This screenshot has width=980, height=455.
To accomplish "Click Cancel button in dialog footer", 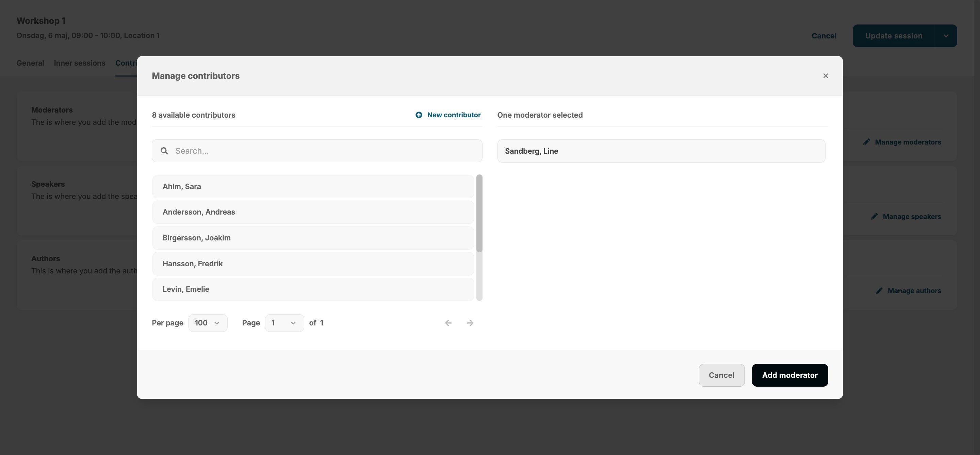I will point(721,375).
